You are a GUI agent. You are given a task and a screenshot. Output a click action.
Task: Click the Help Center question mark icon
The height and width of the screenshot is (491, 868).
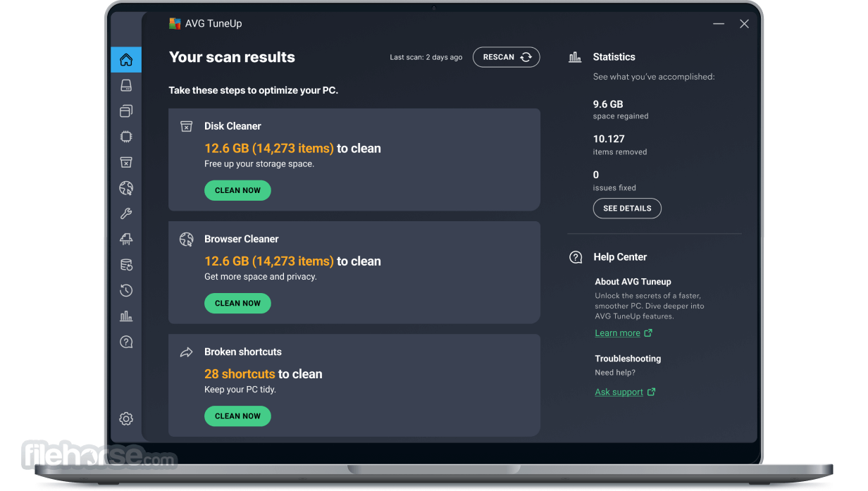point(576,257)
